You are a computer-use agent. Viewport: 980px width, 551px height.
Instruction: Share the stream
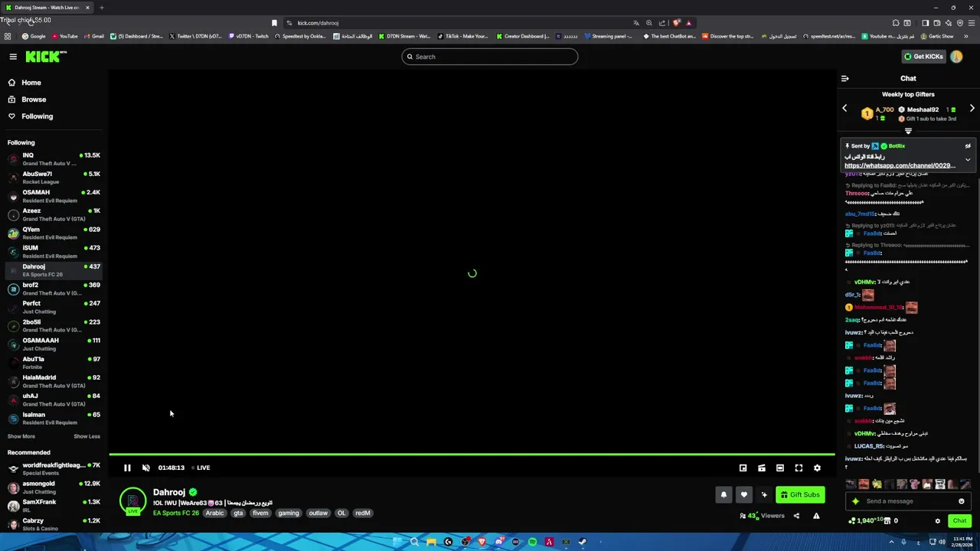click(x=796, y=516)
